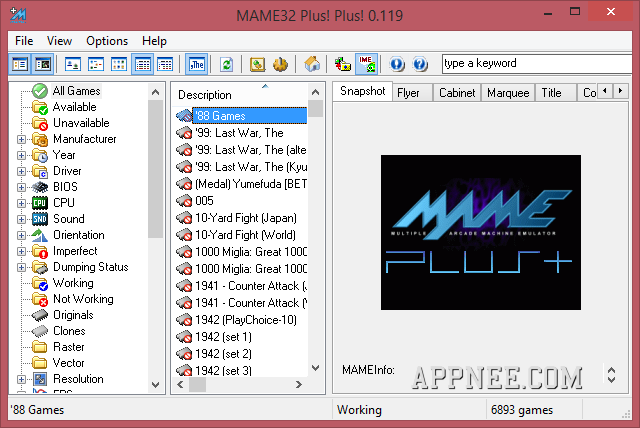Switch to list view mode

tap(119, 64)
